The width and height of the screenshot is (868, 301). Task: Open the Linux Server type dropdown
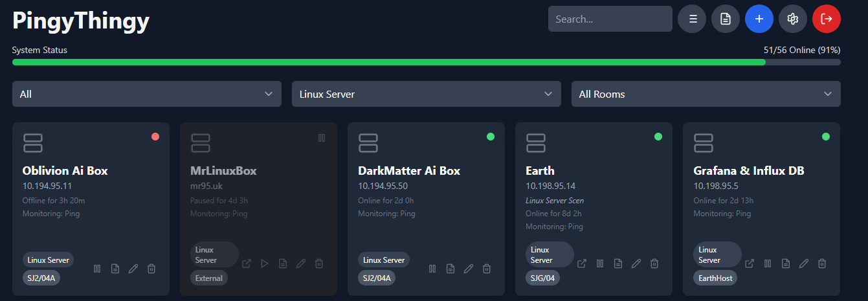[426, 94]
